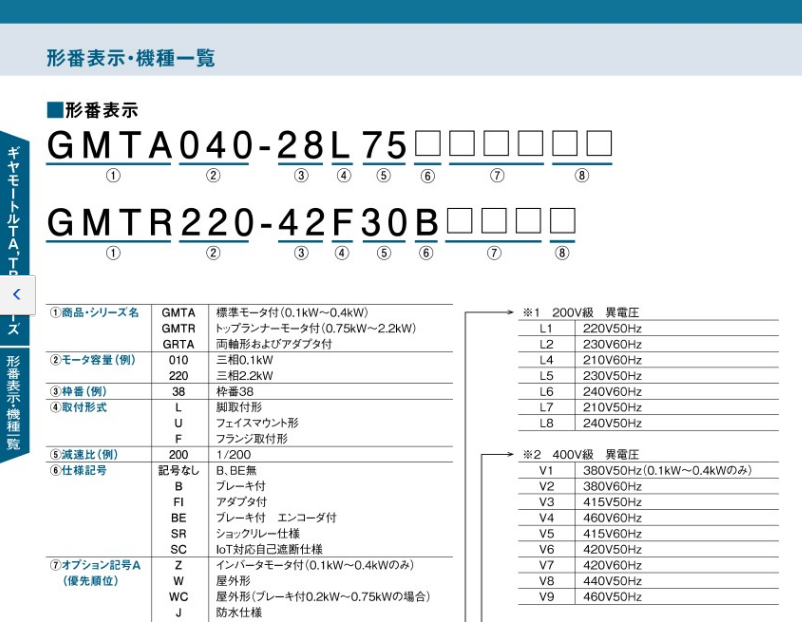Click the 形番表示・機種一覧 page title
Screen dimensions: 802x622
(x=131, y=58)
